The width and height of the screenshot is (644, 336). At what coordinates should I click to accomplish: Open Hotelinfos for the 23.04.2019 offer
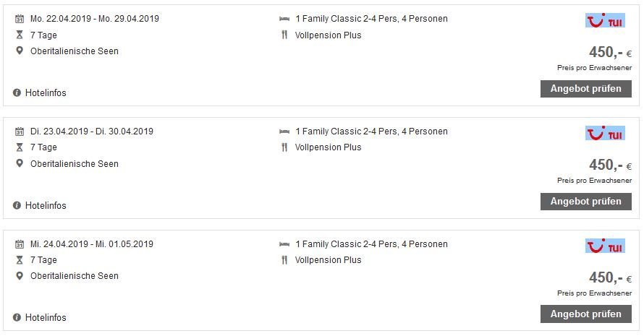pyautogui.click(x=46, y=205)
